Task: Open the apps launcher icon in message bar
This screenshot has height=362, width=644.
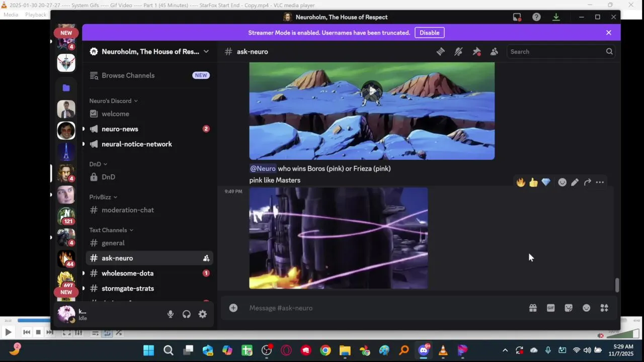Action: pos(604,308)
